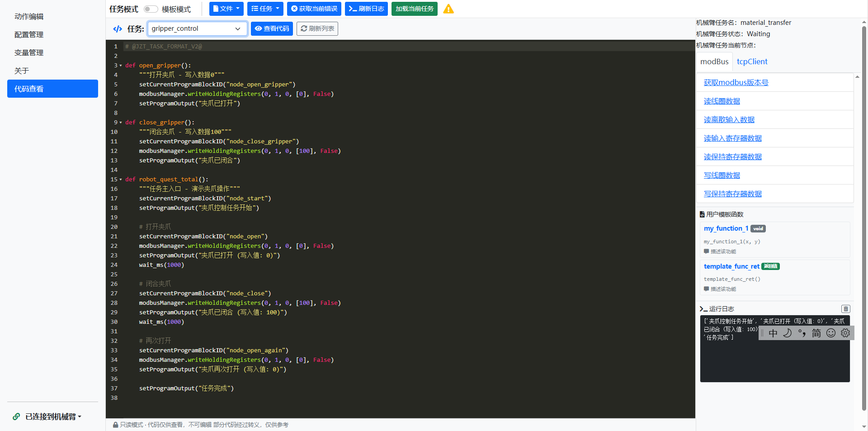This screenshot has width=868, height=431.
Task: Open the 获取modbus版本号 link
Action: pos(736,82)
